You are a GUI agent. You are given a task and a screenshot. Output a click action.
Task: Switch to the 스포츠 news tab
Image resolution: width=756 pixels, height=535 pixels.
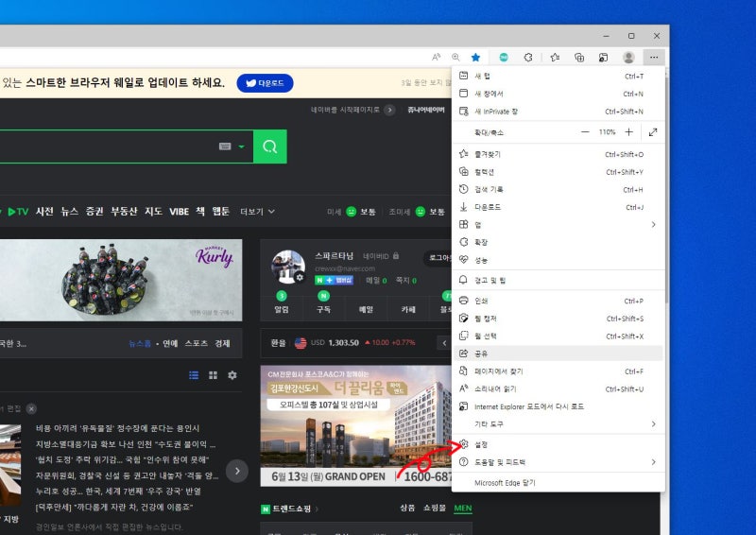tap(197, 343)
